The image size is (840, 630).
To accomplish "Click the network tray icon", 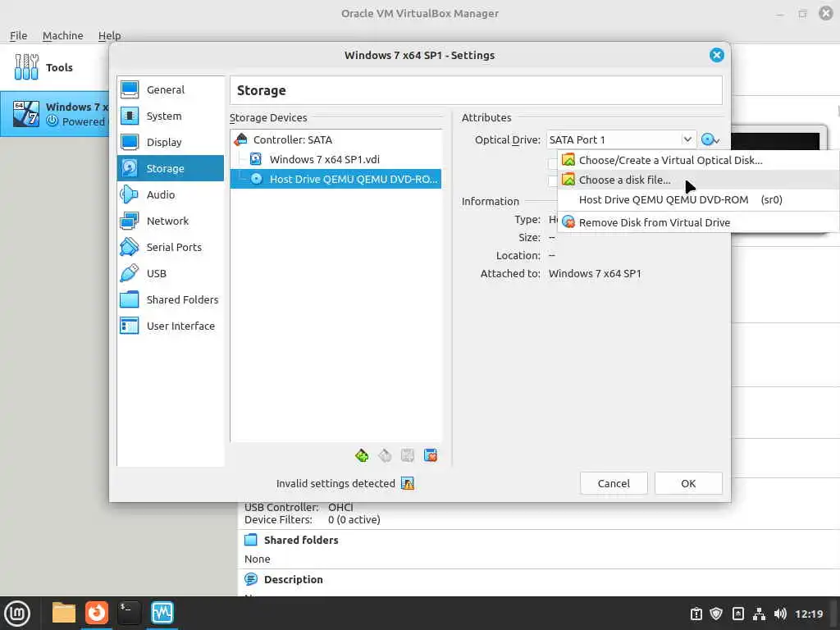I will point(759,614).
